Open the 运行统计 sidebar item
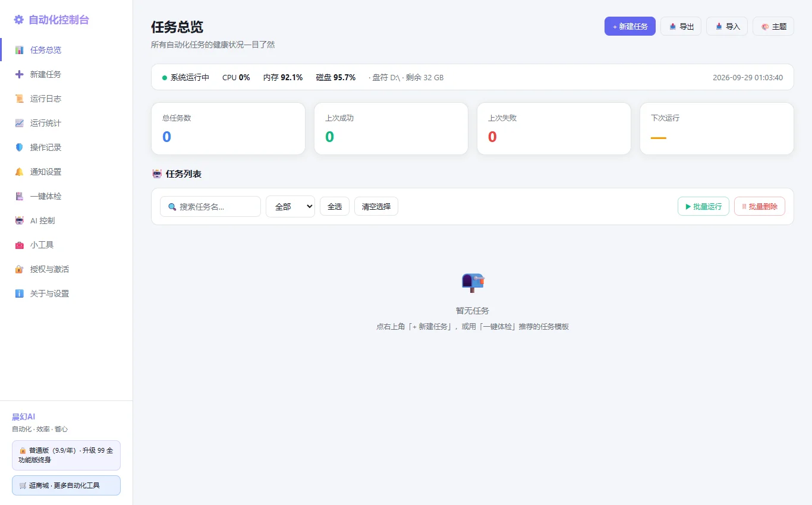 [67, 123]
